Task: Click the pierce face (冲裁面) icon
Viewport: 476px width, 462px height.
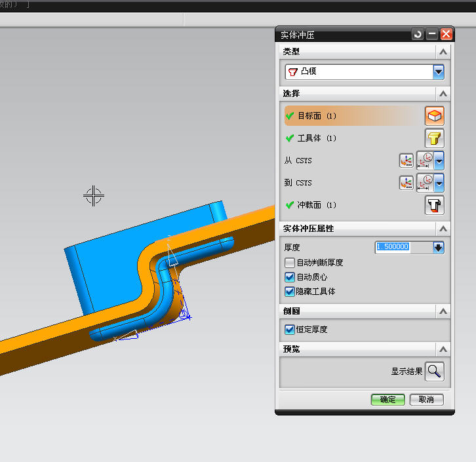Action: click(x=435, y=205)
